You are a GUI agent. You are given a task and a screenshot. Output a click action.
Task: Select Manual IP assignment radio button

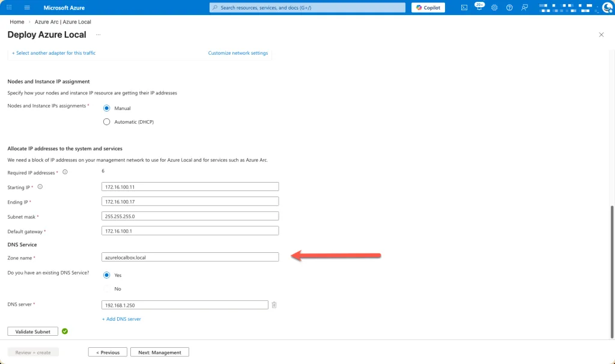click(107, 108)
